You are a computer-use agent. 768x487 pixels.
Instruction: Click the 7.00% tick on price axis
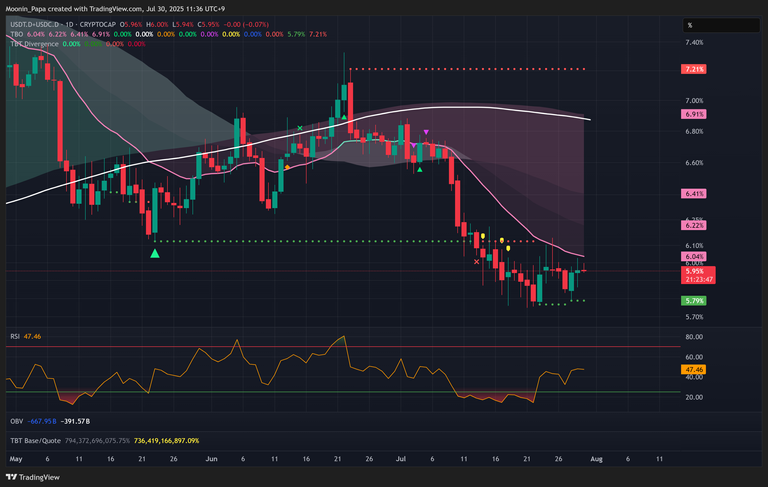pyautogui.click(x=694, y=101)
